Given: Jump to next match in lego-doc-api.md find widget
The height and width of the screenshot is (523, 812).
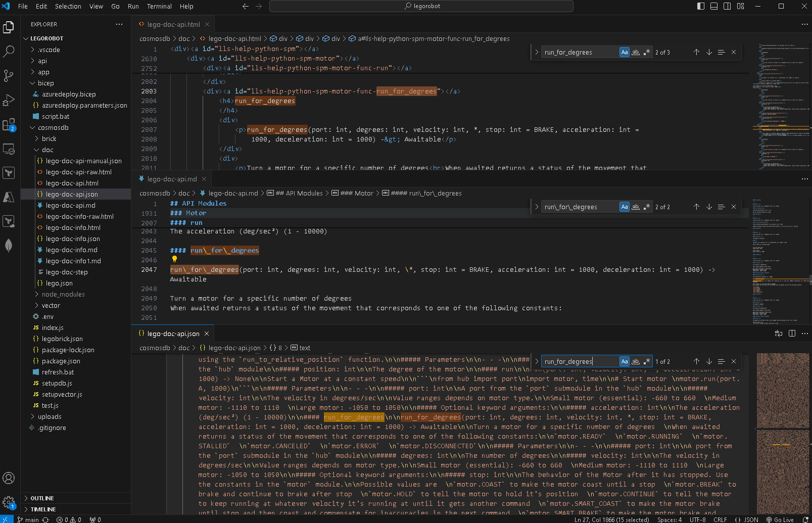Looking at the screenshot, I should click(709, 207).
